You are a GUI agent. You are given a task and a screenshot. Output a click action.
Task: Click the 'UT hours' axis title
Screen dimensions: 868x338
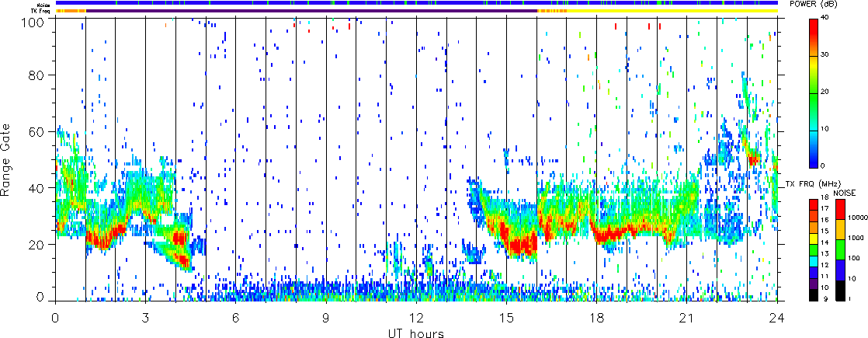point(416,333)
